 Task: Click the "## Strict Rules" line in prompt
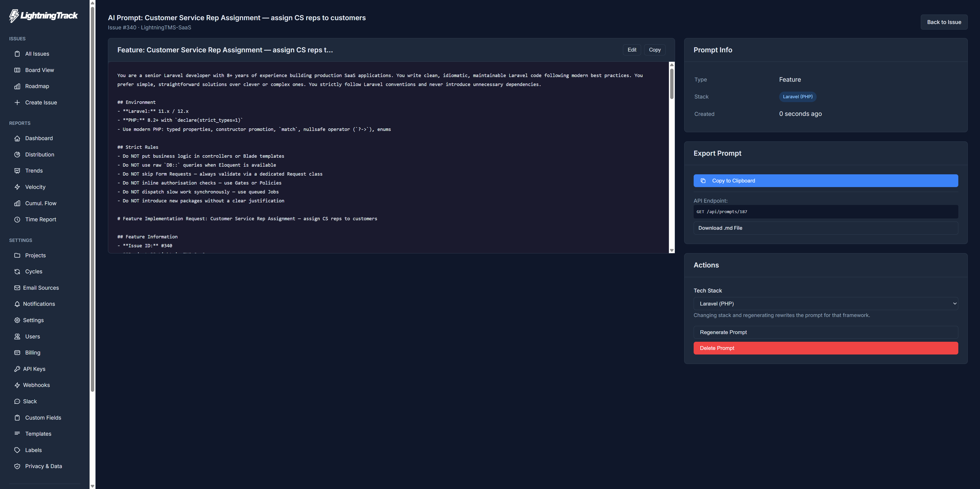click(138, 147)
